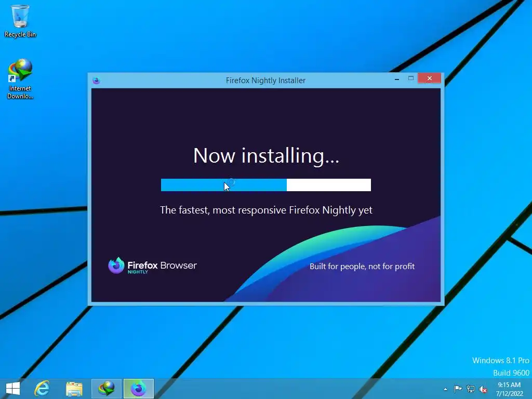This screenshot has height=399, width=532.
Task: Click the "Firefox Nightly Installer" title text
Action: [265, 81]
